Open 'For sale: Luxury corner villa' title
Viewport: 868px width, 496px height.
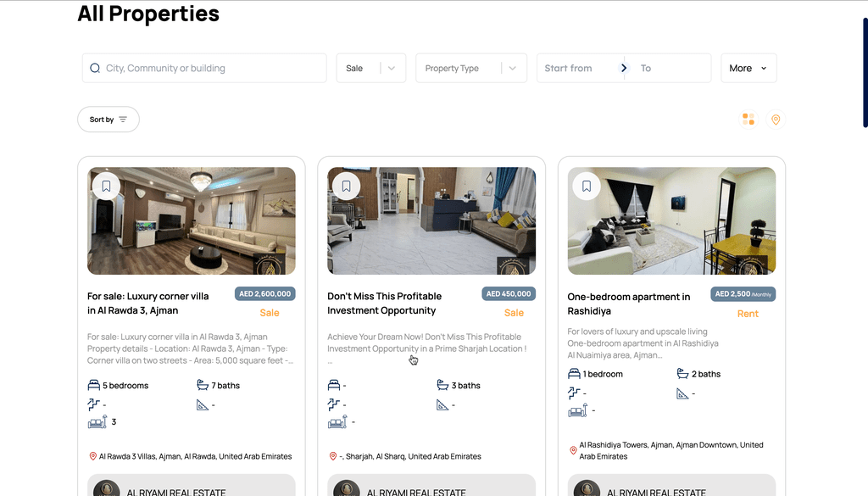pos(148,304)
